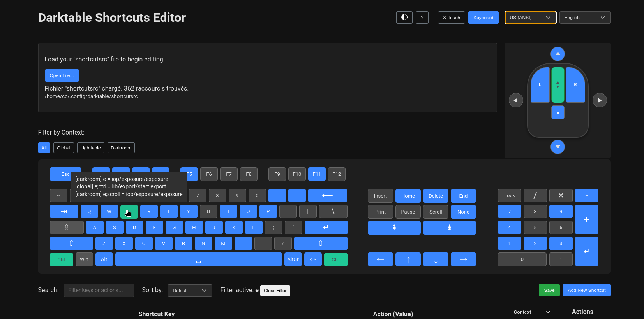Viewport: 644px width, 319px height.
Task: Select the down arrow key
Action: click(x=436, y=259)
